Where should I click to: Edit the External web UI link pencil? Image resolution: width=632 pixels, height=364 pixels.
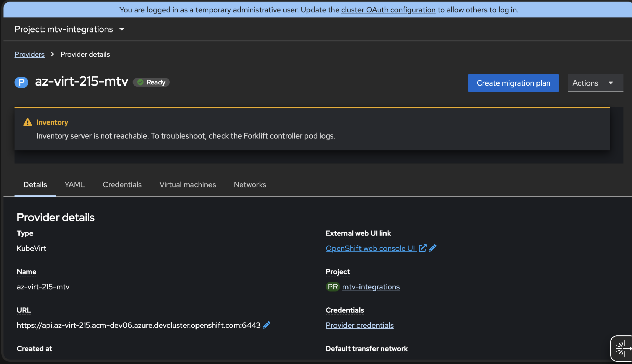pos(433,248)
